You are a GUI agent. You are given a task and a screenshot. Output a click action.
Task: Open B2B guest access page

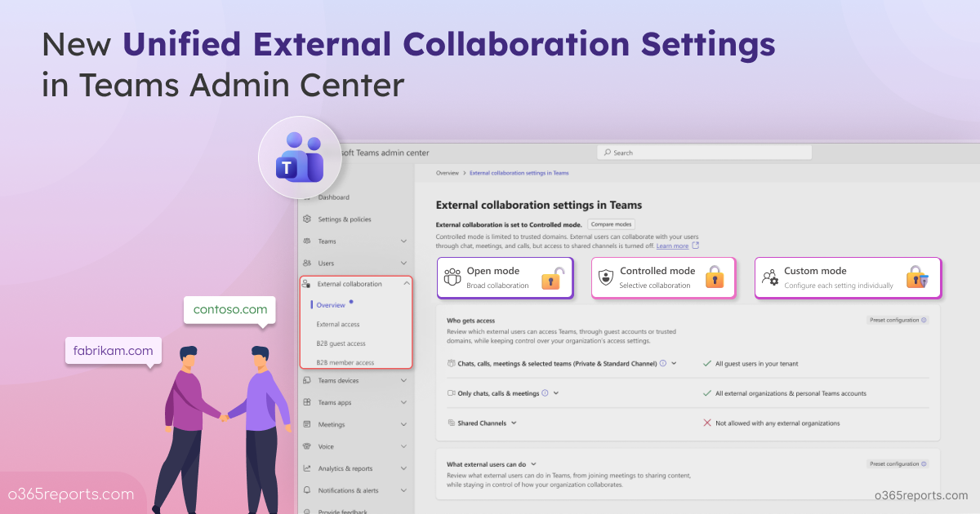tap(341, 344)
